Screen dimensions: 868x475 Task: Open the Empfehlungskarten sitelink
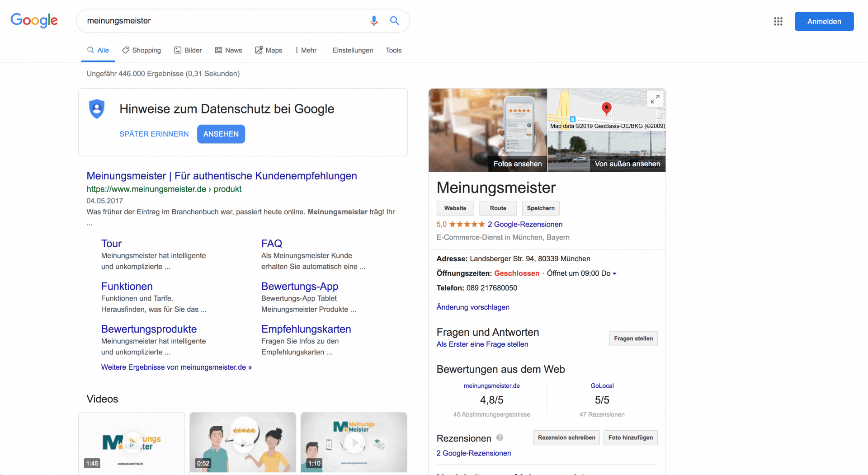[x=306, y=329]
